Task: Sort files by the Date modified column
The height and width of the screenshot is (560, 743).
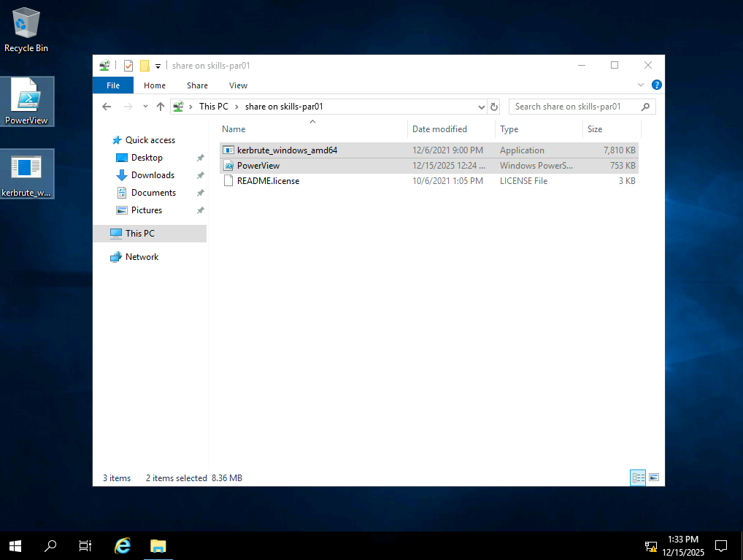Action: (x=439, y=129)
